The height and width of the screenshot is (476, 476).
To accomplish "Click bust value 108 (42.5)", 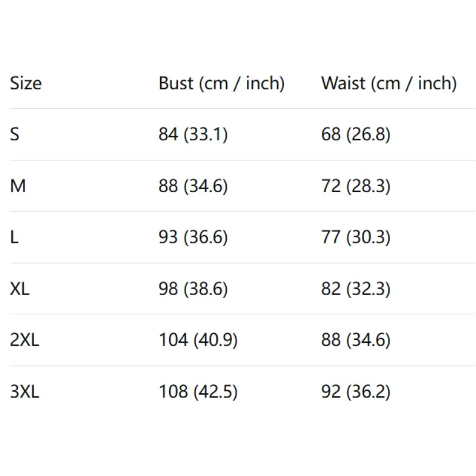I will [198, 392].
